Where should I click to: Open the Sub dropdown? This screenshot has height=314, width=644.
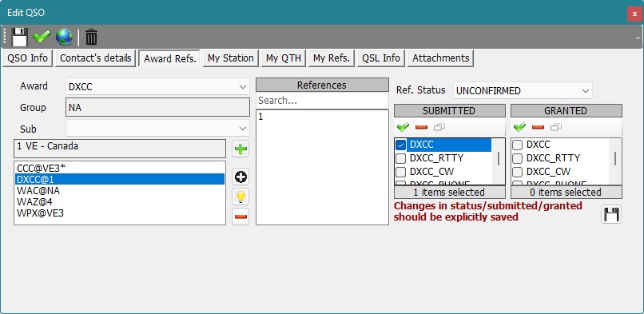(x=157, y=129)
